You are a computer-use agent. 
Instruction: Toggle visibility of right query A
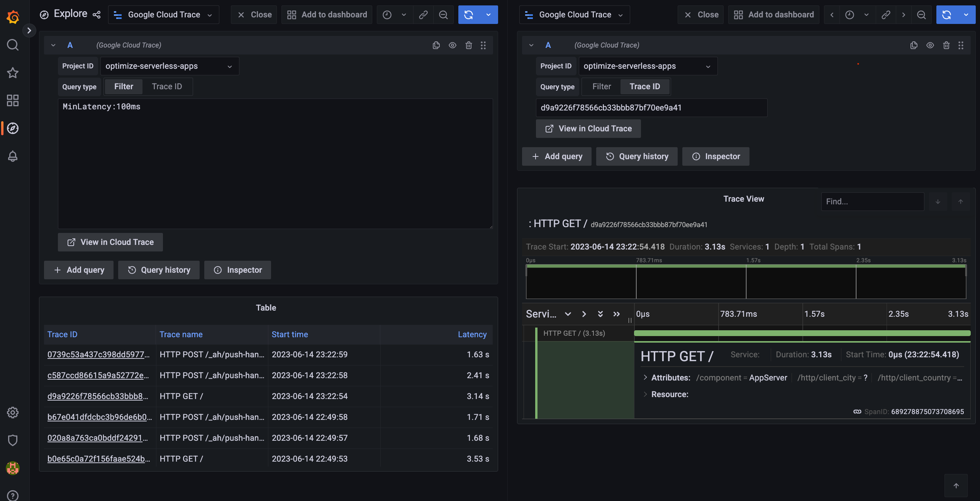(930, 45)
